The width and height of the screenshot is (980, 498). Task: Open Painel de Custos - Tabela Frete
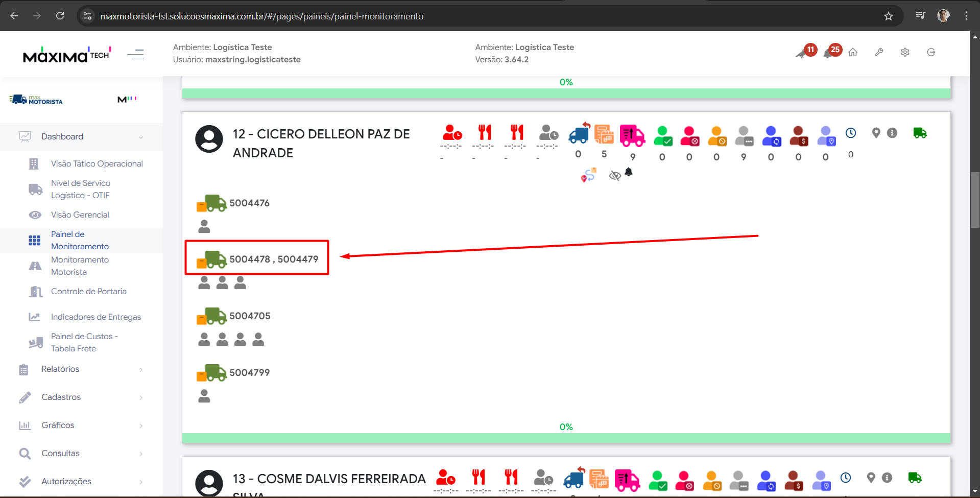(84, 343)
